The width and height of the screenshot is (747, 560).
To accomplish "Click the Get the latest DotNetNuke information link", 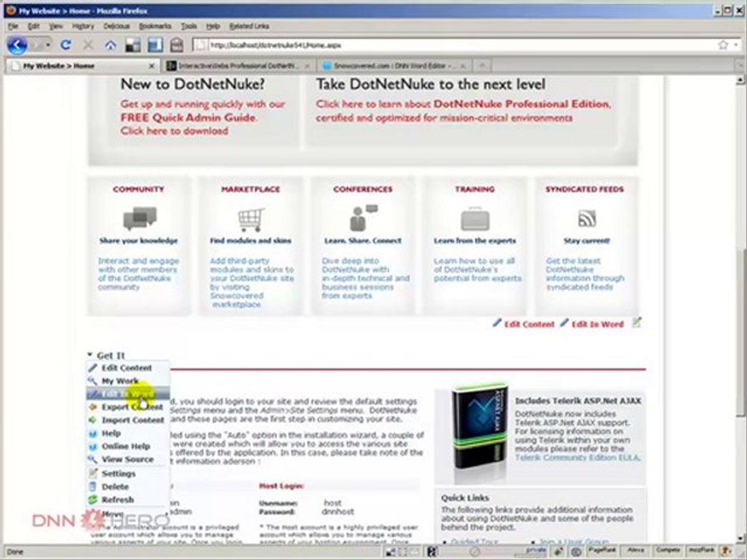I will pos(584,274).
